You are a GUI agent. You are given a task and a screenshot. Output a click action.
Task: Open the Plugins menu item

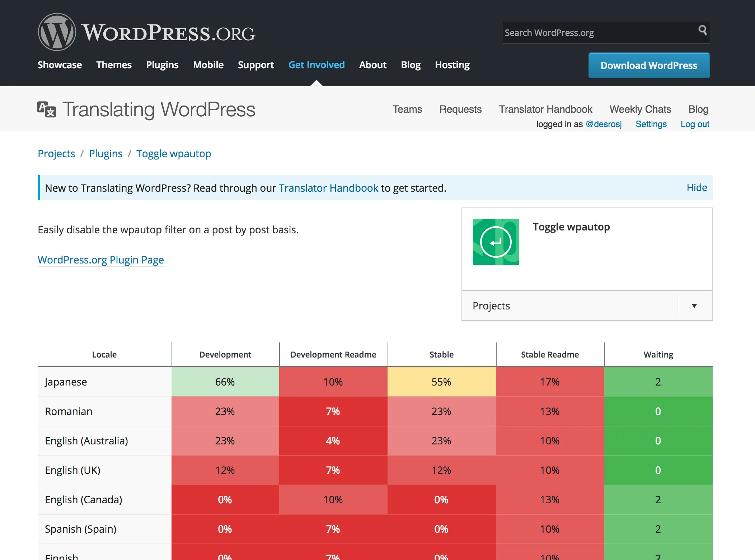[162, 65]
